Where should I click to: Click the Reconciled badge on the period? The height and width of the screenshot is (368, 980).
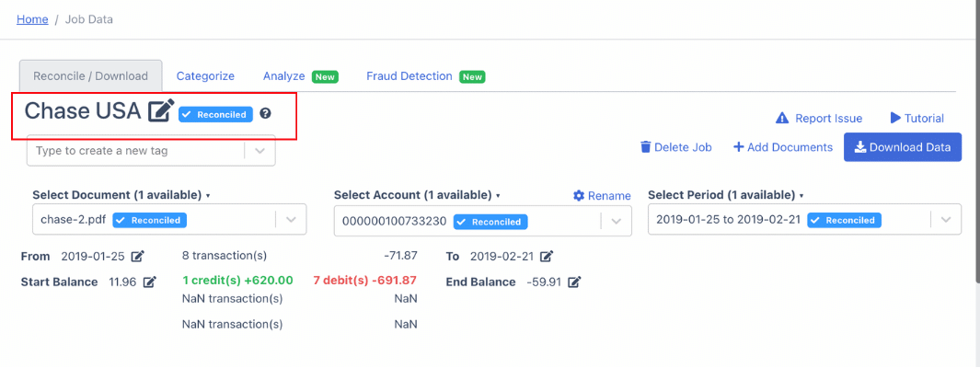tap(845, 220)
